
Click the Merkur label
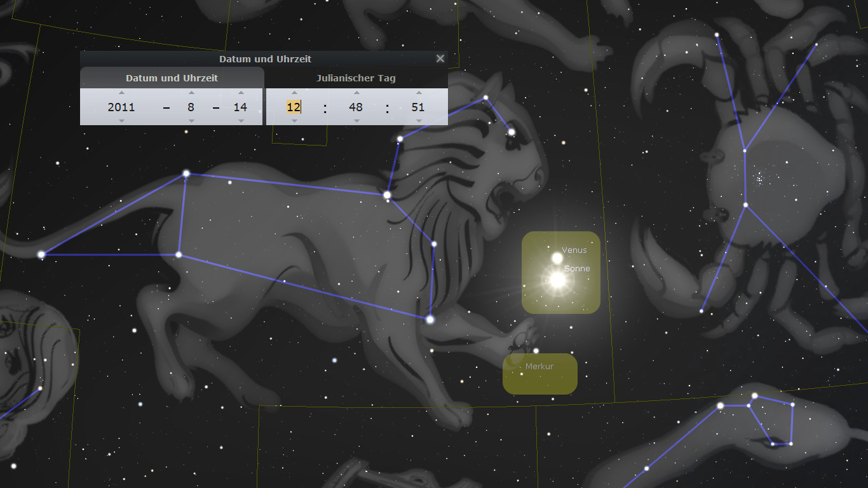[539, 367]
